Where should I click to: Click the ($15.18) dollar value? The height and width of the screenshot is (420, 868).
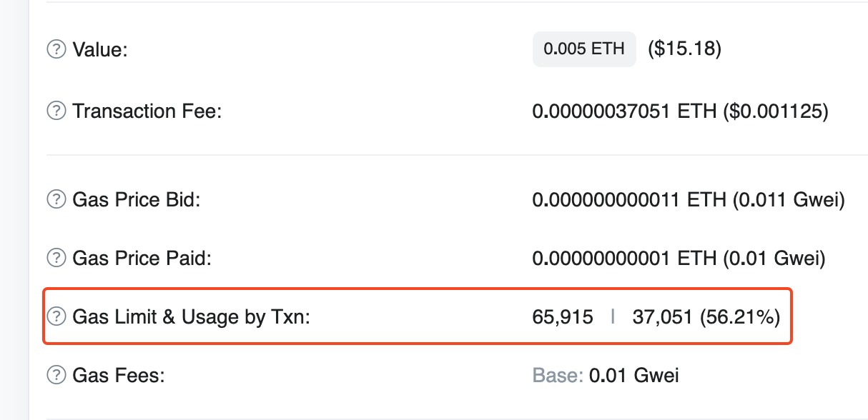point(684,49)
